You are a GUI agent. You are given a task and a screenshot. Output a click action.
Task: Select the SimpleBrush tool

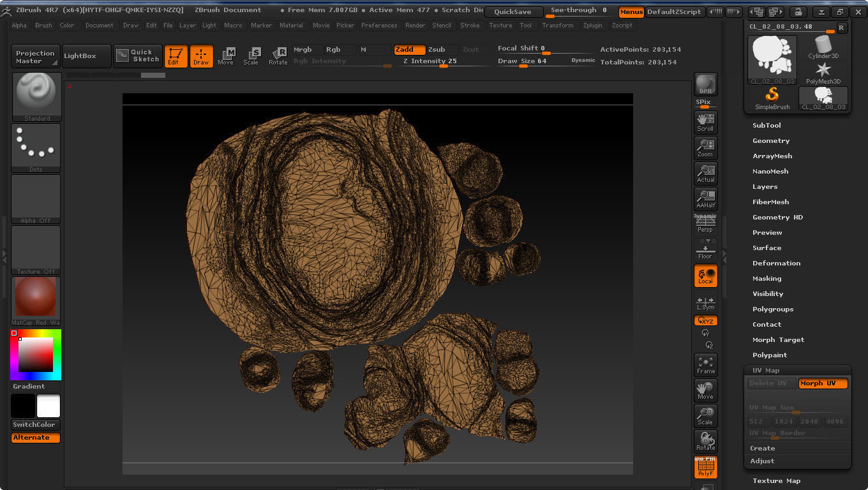(772, 98)
